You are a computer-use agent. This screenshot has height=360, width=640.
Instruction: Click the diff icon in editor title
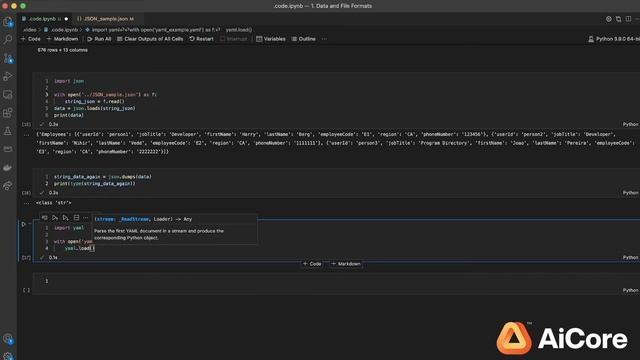click(618, 19)
